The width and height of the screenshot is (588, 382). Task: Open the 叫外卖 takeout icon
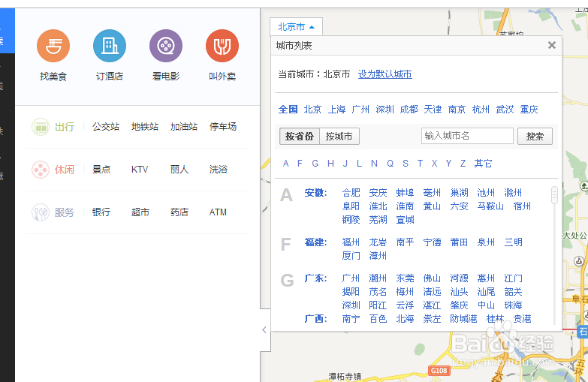222,46
